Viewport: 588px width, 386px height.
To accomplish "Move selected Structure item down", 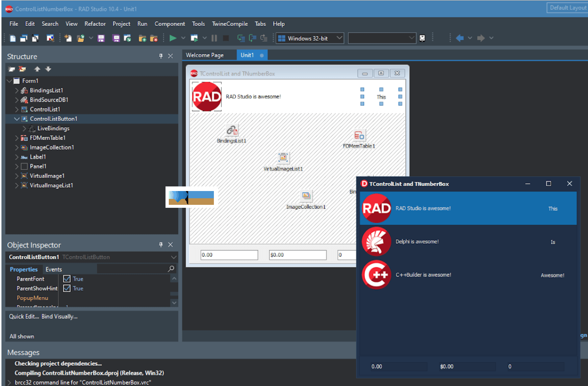I will click(x=48, y=69).
